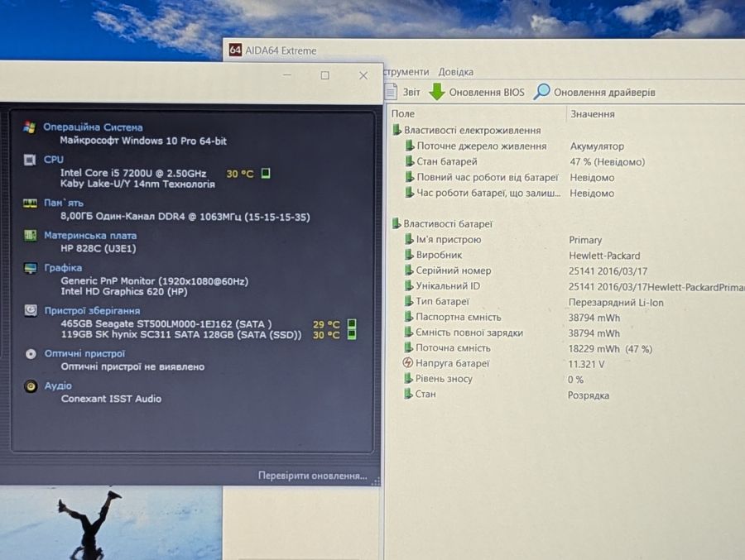Click the Оновлення BIOS button label
The width and height of the screenshot is (745, 560).
[487, 92]
